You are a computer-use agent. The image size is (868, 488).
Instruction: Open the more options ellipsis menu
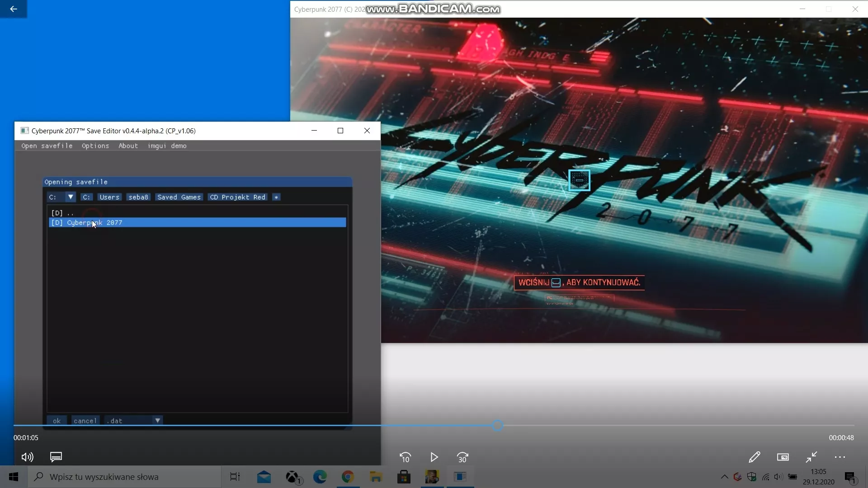point(840,457)
